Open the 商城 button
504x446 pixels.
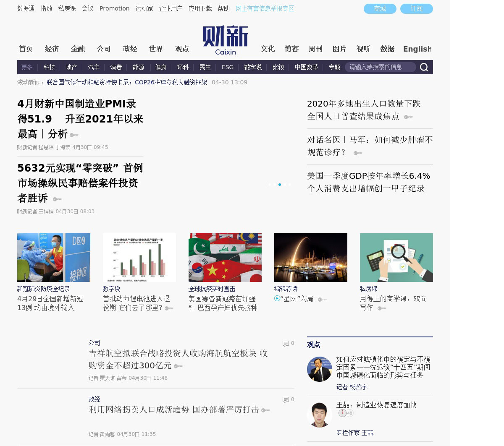pyautogui.click(x=380, y=9)
